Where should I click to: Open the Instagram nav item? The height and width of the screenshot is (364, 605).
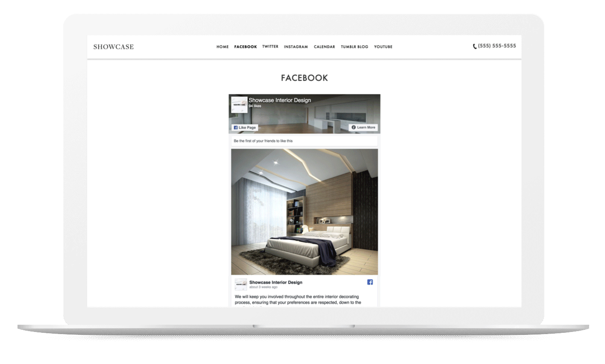[296, 47]
